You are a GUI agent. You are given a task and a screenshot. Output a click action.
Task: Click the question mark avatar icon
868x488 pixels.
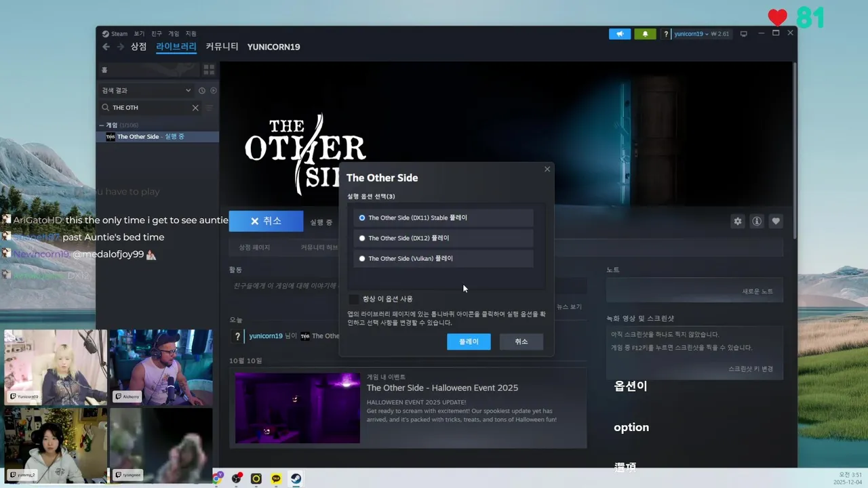point(667,34)
